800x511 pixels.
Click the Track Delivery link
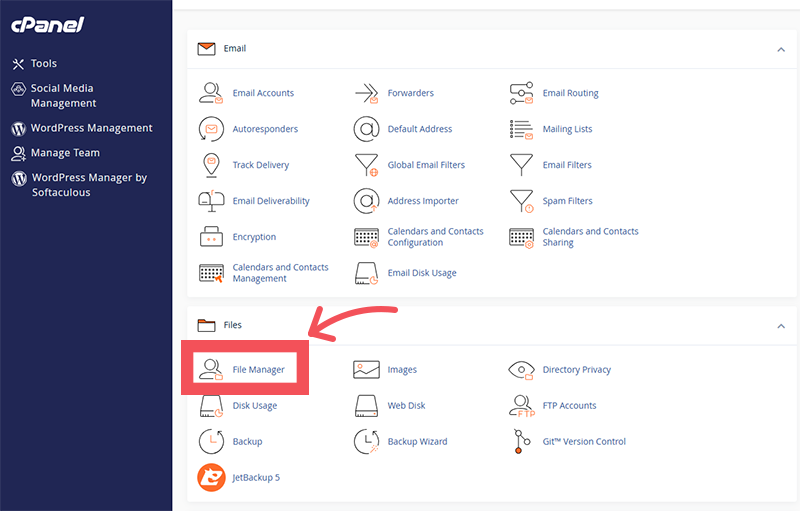click(x=261, y=165)
